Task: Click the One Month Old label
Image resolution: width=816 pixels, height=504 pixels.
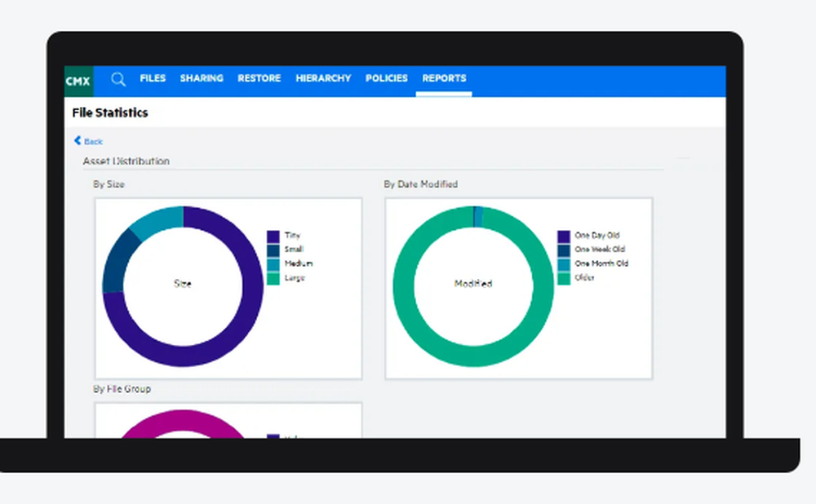Action: (x=601, y=263)
